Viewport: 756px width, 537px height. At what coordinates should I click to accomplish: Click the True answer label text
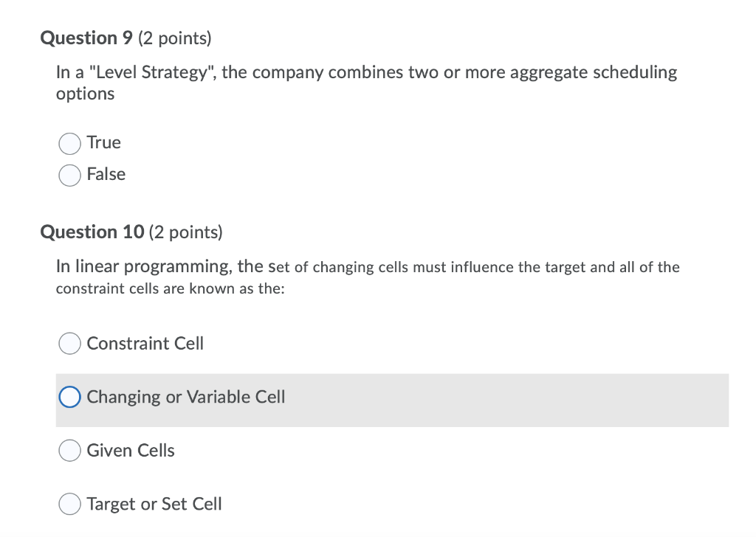click(x=103, y=143)
